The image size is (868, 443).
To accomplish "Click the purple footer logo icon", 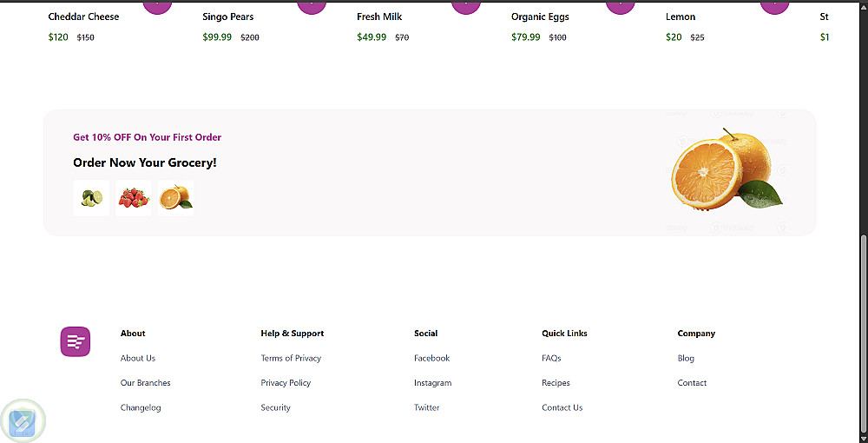I will [x=76, y=341].
